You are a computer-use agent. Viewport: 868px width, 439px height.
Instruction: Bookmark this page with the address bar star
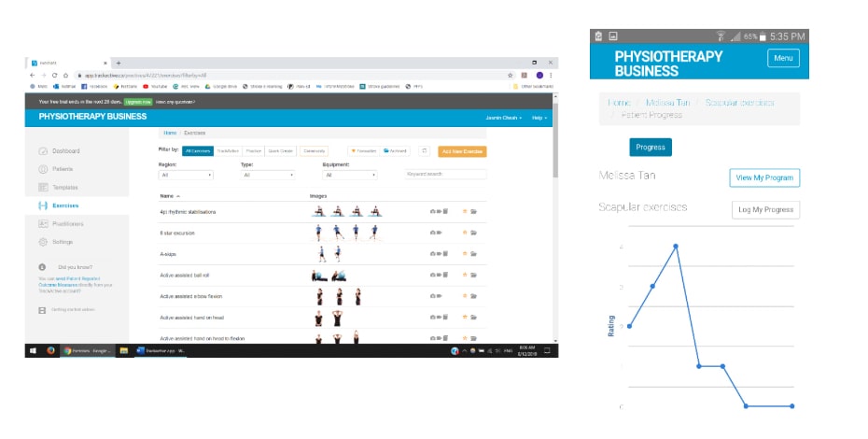click(510, 75)
